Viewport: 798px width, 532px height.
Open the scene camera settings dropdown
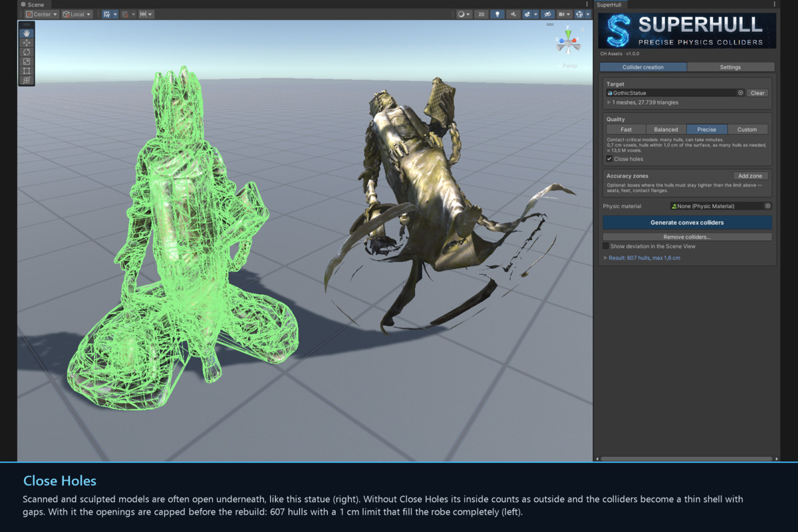[565, 14]
